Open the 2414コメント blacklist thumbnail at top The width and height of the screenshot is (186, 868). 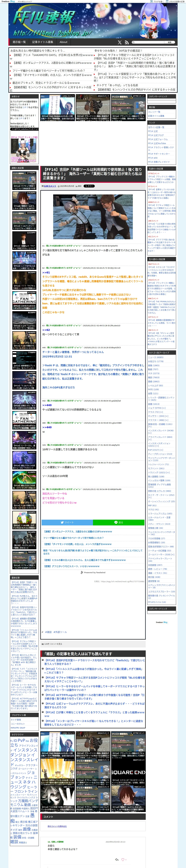pyautogui.click(x=93, y=107)
